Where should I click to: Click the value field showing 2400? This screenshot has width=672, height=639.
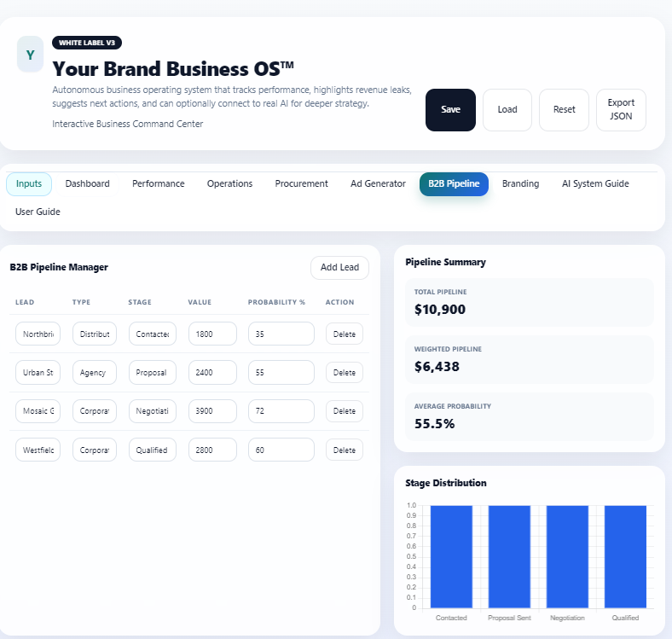pos(212,373)
